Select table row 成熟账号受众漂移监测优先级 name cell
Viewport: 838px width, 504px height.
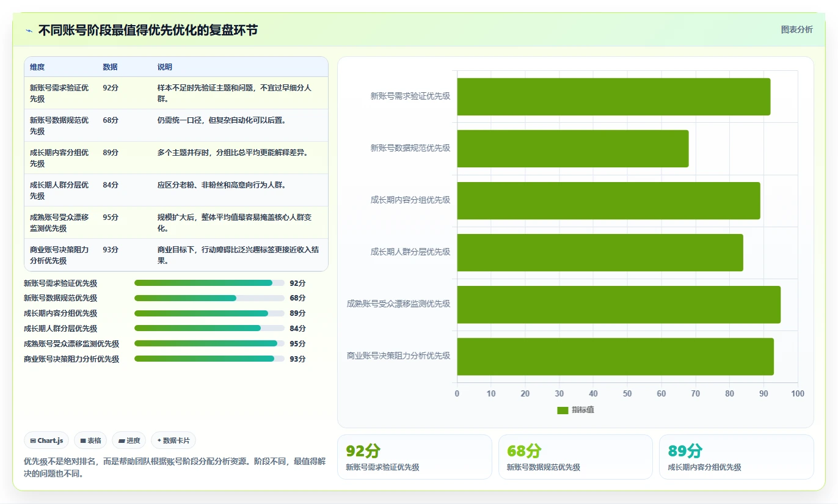pos(60,223)
